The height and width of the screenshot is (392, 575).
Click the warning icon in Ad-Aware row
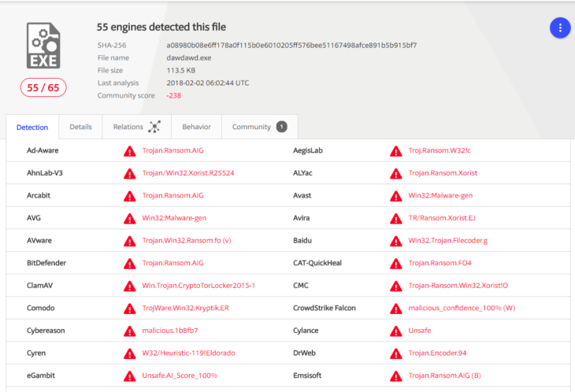coord(129,151)
